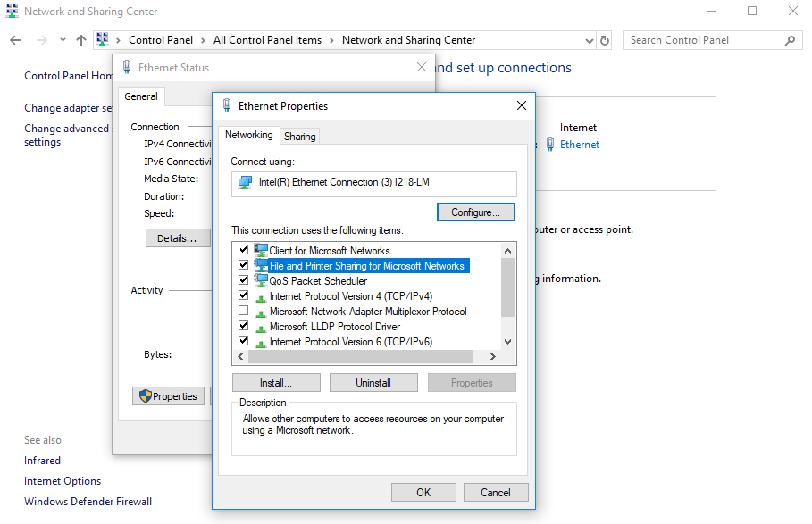Viewport: 812px width, 524px height.
Task: Click the search magnifier icon
Action: (x=789, y=40)
